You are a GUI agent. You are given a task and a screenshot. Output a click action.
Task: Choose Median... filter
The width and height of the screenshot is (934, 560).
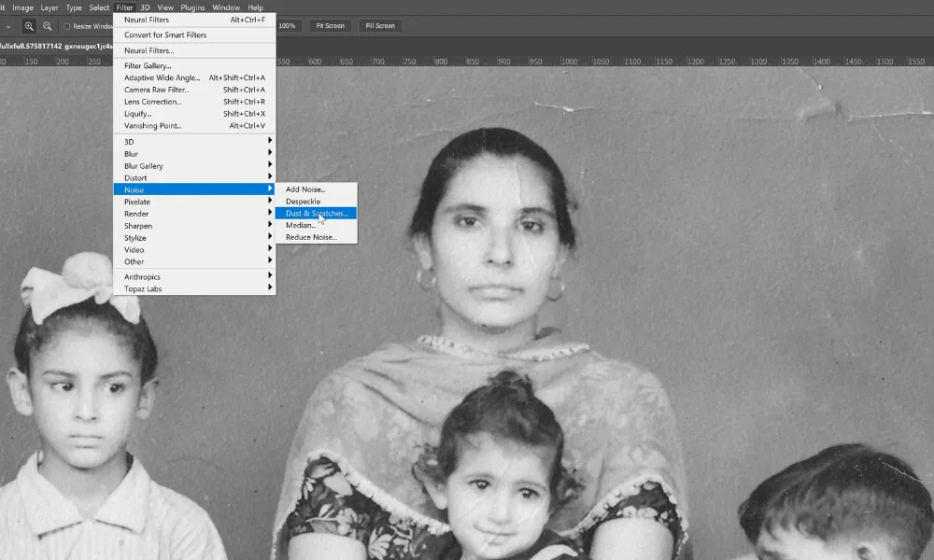point(317,225)
